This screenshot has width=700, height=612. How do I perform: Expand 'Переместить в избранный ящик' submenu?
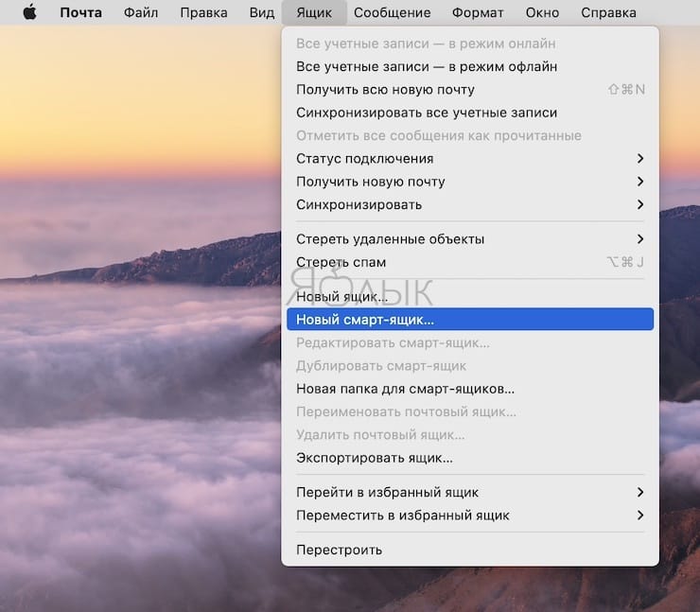pyautogui.click(x=470, y=516)
